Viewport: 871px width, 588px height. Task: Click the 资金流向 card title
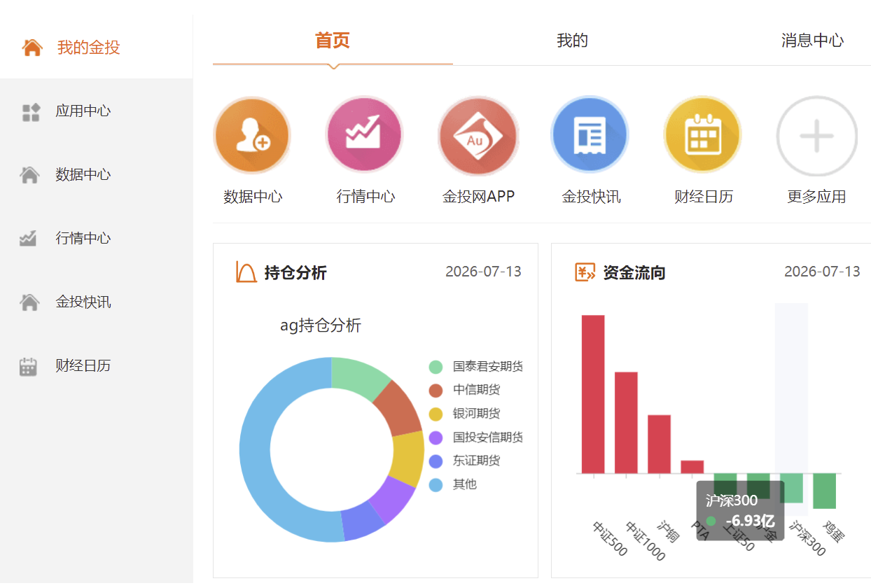click(x=634, y=273)
